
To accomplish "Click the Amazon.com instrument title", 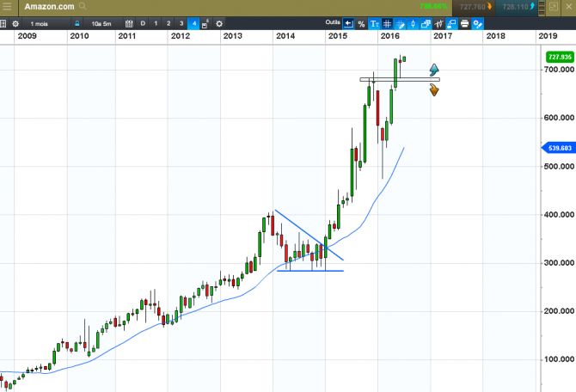I will coord(49,7).
